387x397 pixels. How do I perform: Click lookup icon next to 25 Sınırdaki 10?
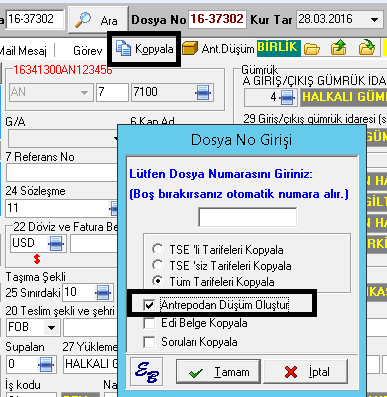103,293
